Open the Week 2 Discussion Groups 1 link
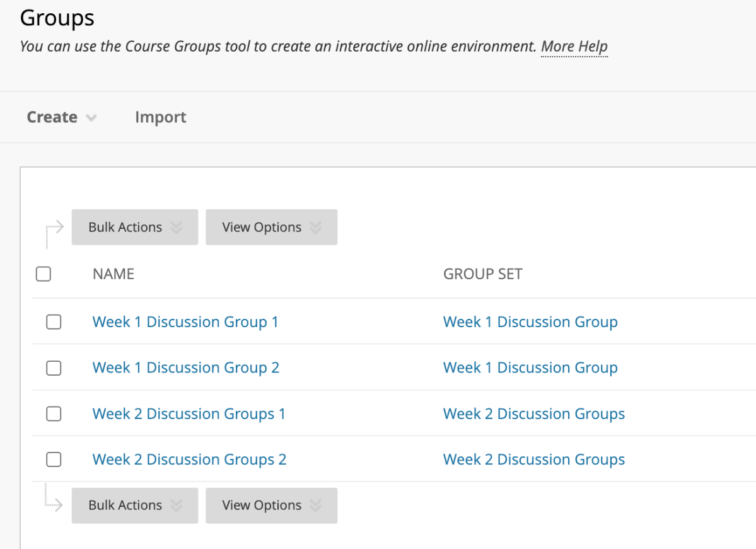The height and width of the screenshot is (549, 756). (189, 414)
